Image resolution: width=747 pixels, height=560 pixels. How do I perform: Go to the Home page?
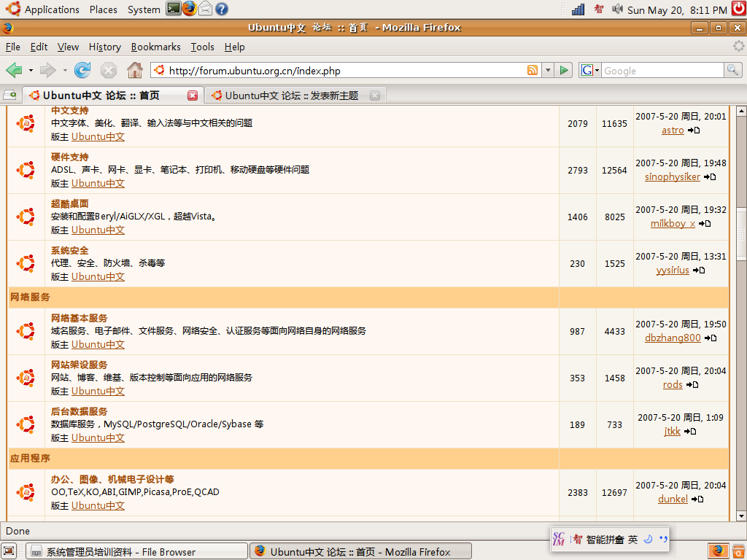click(135, 71)
